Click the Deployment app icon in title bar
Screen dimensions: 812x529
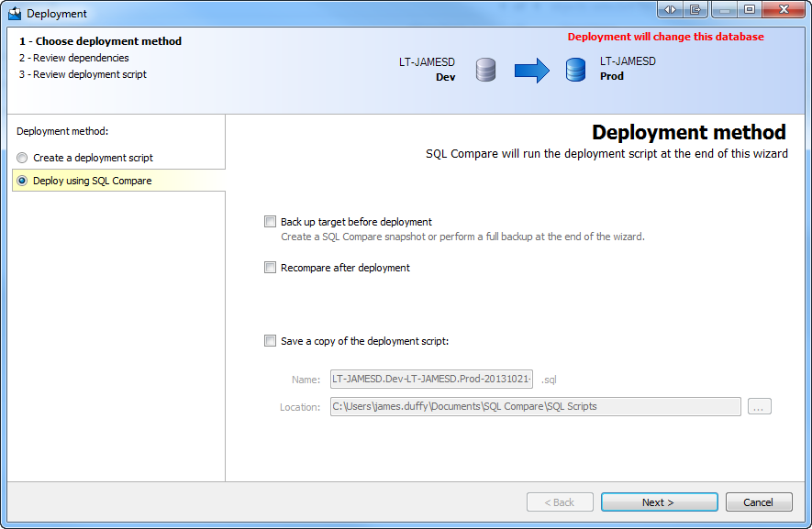pyautogui.click(x=14, y=13)
